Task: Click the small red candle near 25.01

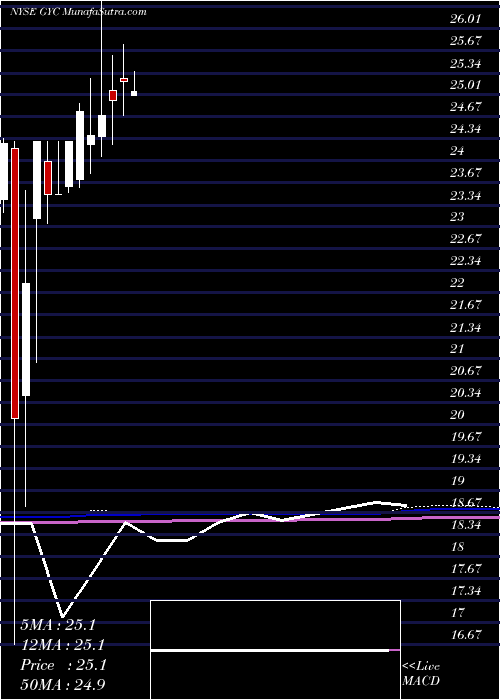Action: (x=113, y=95)
